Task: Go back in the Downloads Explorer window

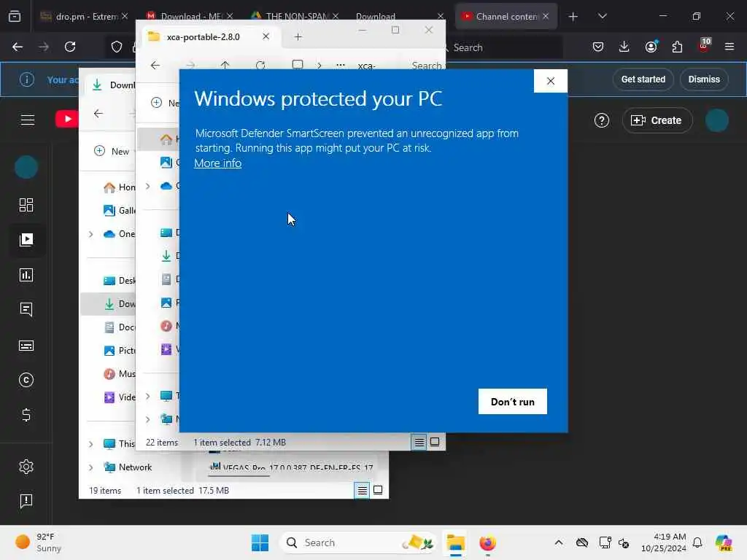Action: (x=98, y=113)
